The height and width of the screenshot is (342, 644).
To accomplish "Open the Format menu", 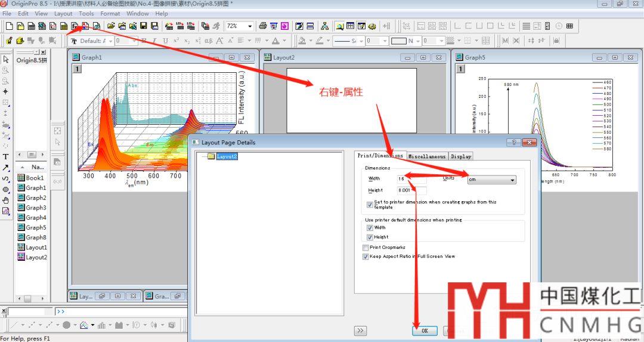I will coord(110,13).
